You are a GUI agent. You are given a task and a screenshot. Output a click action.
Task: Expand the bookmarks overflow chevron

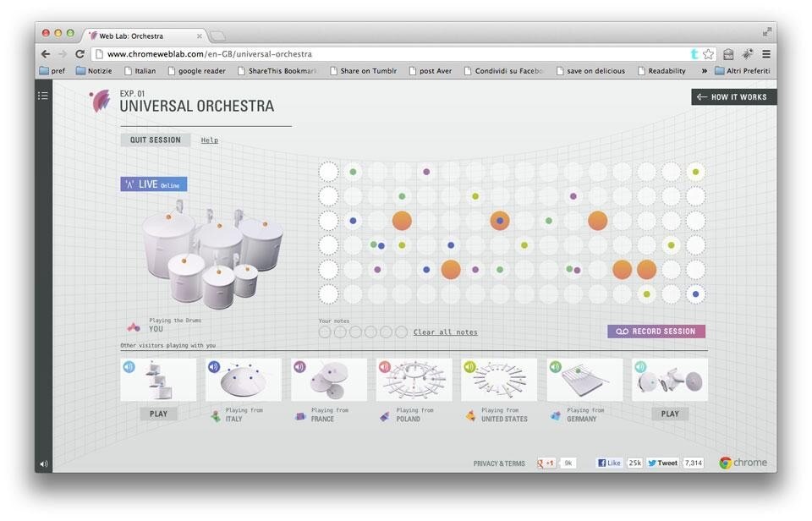tap(704, 71)
